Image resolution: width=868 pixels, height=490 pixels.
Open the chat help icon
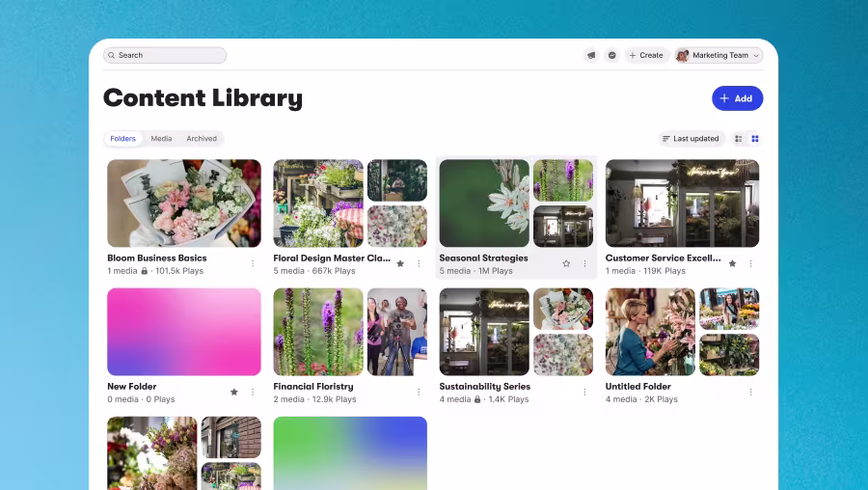pos(611,55)
